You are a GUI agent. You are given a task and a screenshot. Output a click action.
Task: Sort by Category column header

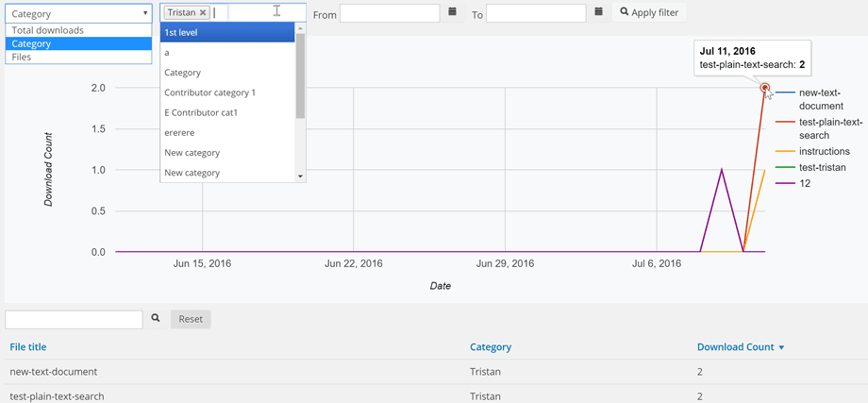[491, 347]
